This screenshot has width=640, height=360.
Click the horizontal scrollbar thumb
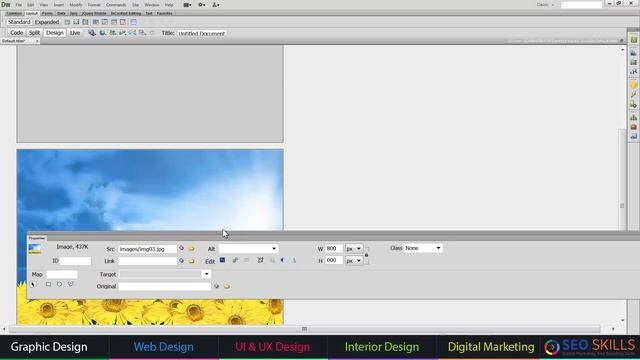(304, 329)
